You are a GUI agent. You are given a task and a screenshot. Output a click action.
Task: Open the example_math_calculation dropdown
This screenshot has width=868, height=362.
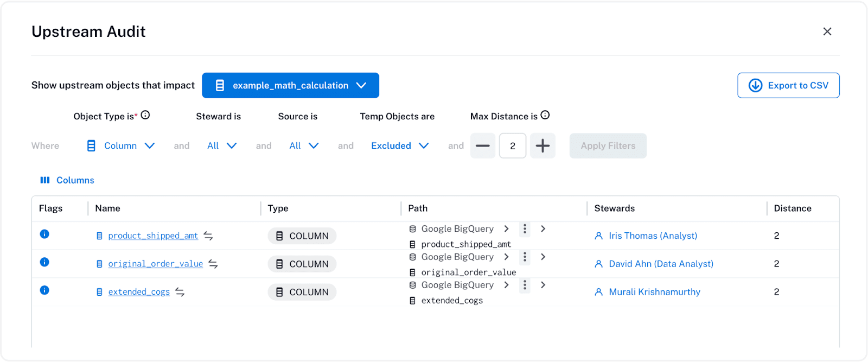(x=290, y=86)
